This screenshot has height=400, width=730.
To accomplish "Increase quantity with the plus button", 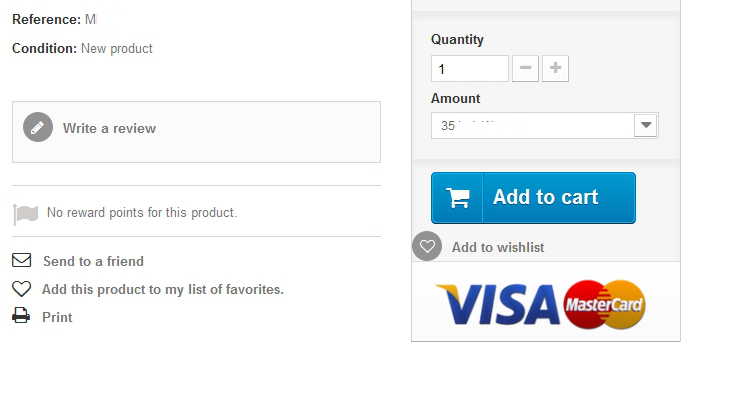I will coord(555,69).
